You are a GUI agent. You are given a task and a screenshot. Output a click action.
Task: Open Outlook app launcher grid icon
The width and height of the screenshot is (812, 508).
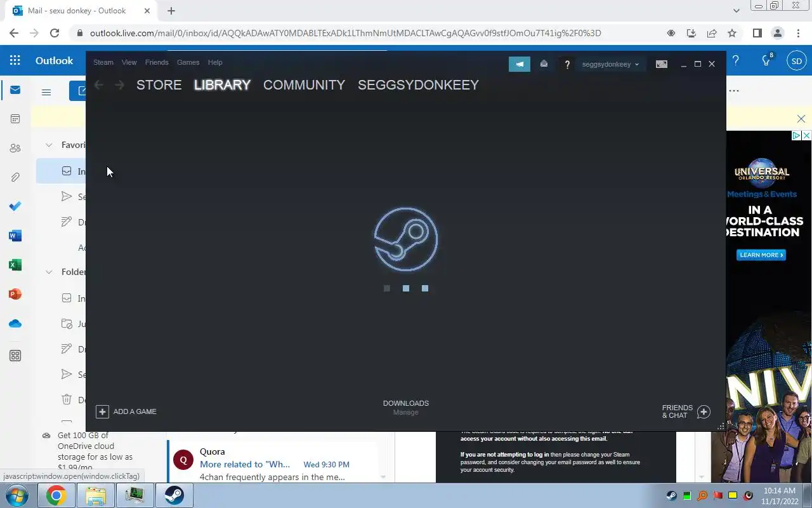pyautogui.click(x=15, y=61)
